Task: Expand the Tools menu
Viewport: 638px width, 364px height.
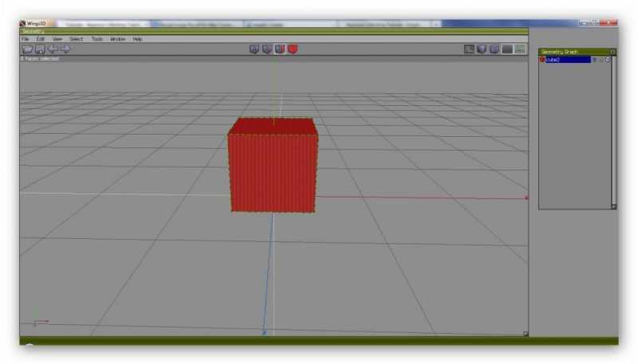Action: coord(96,39)
